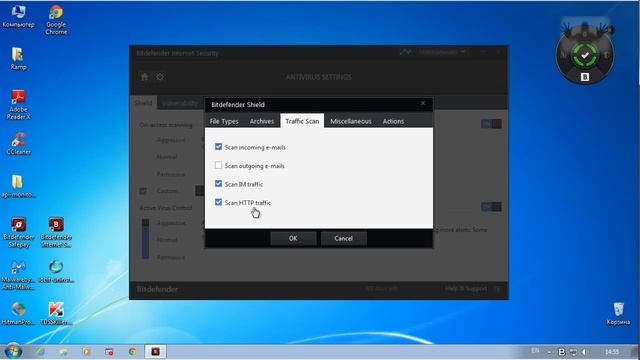The height and width of the screenshot is (360, 640).
Task: Open the Help & Support link
Action: (466, 289)
